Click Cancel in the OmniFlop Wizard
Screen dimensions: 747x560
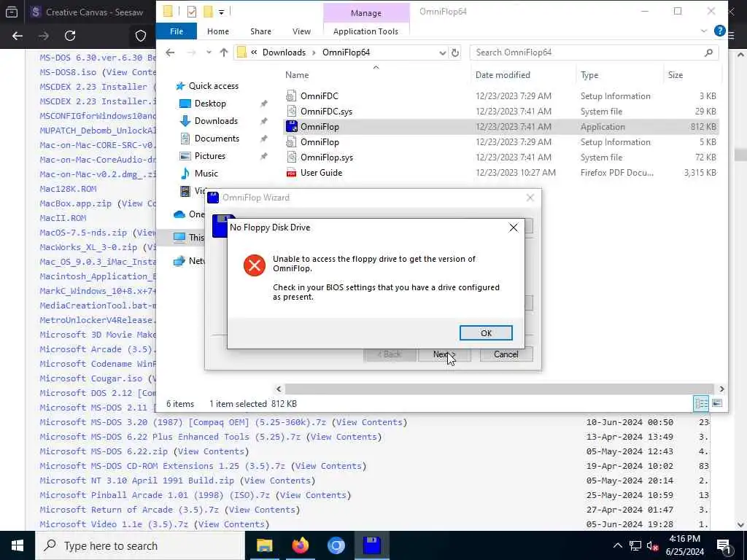point(506,354)
